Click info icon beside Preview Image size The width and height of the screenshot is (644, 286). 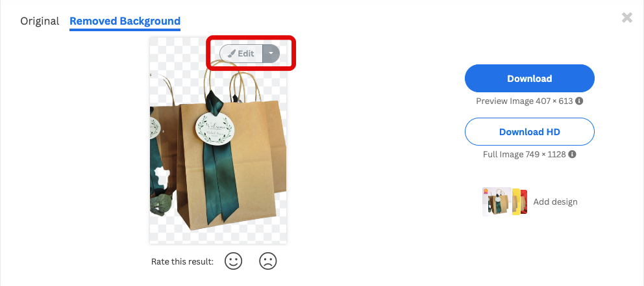(579, 101)
